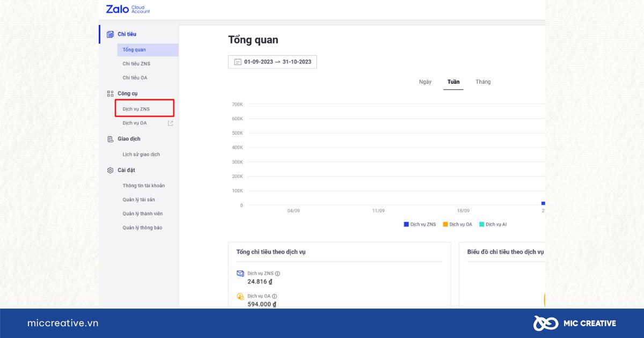Click the blue bar in the chart

(543, 203)
